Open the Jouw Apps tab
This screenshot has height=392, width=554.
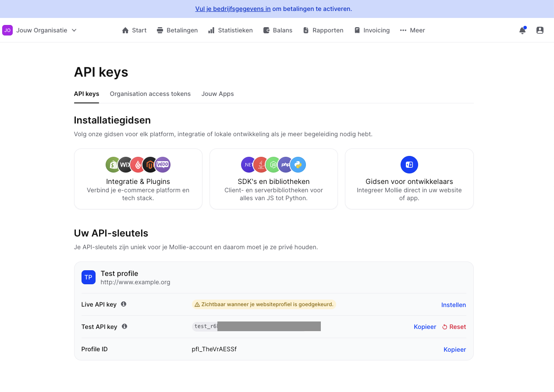(x=217, y=94)
